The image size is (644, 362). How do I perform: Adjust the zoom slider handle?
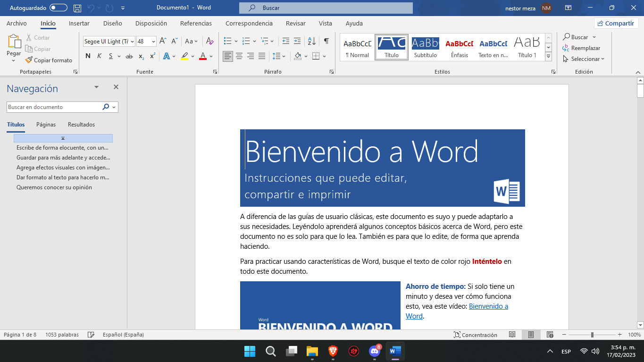[592, 335]
